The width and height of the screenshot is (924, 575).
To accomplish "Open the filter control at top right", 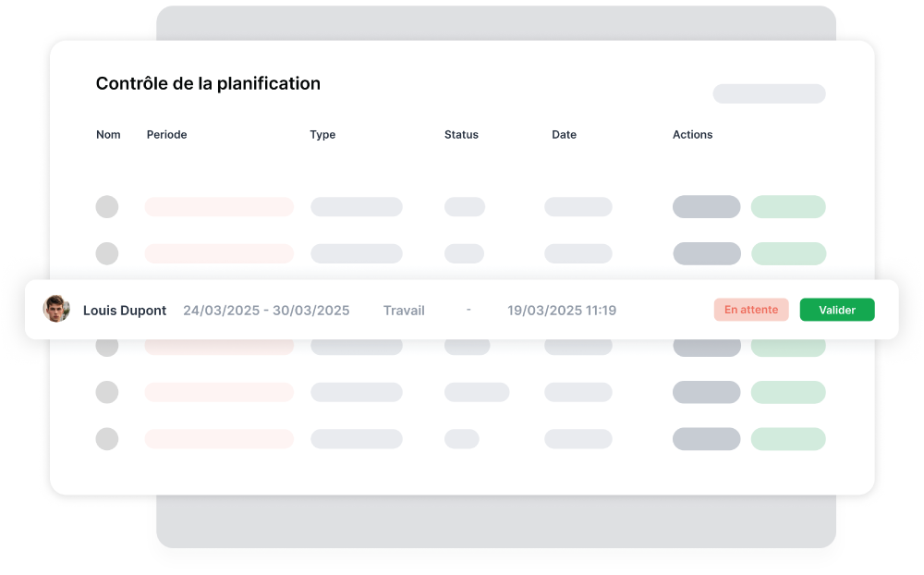I will (769, 93).
